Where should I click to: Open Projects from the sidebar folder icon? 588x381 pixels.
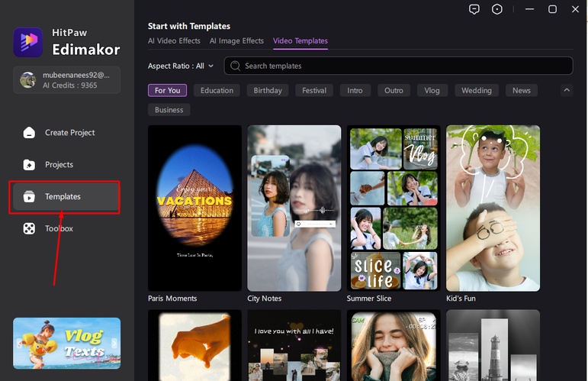29,165
